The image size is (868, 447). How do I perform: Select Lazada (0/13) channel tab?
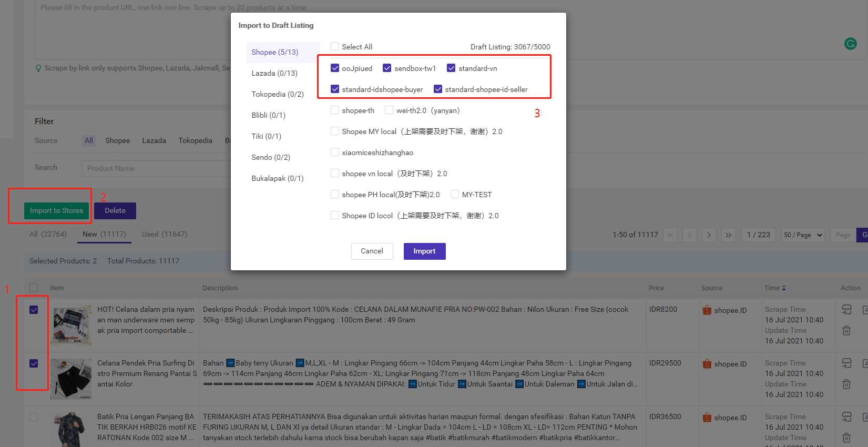click(283, 74)
